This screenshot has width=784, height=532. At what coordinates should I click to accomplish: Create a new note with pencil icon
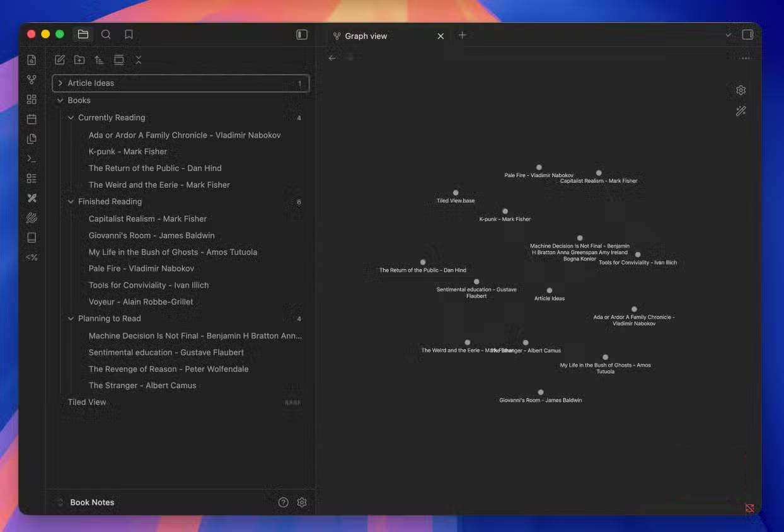pyautogui.click(x=60, y=60)
